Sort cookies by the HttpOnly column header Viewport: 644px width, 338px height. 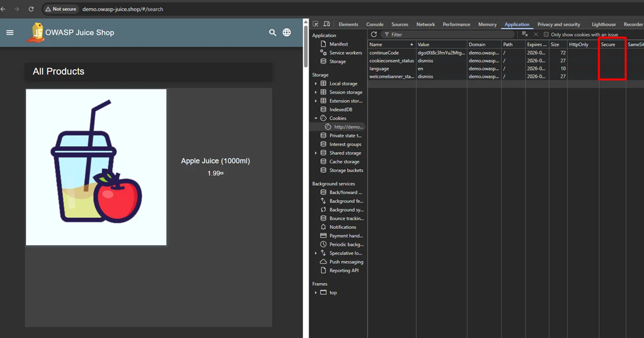click(583, 44)
